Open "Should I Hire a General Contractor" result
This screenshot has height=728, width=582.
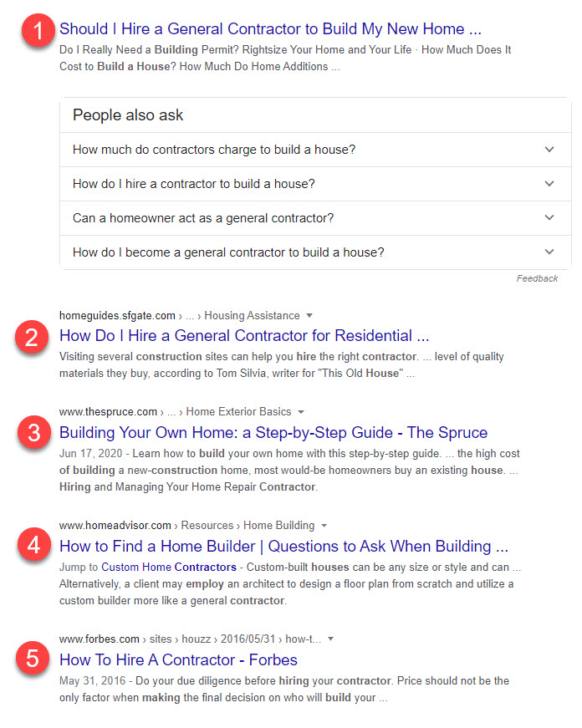270,29
